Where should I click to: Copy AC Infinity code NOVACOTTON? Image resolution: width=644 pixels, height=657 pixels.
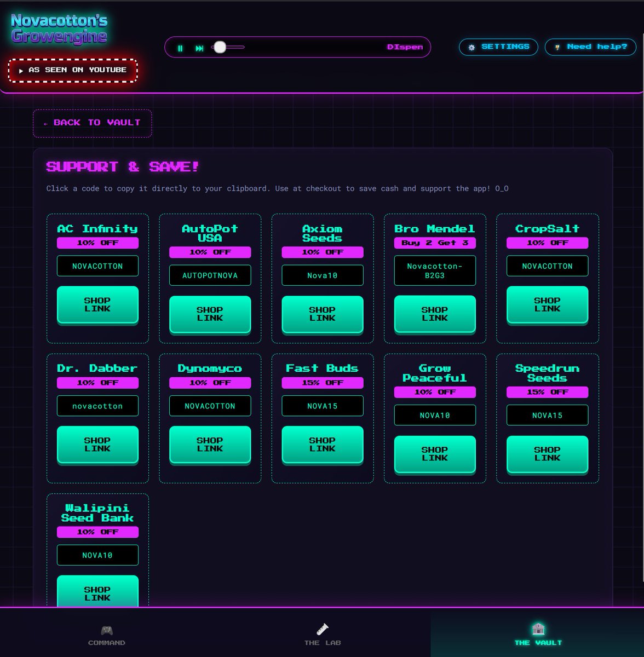(97, 266)
